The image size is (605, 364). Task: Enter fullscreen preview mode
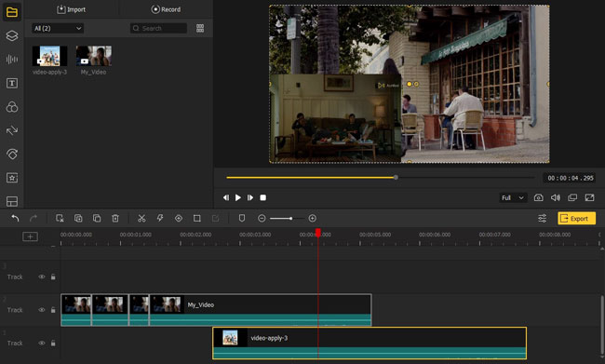pyautogui.click(x=589, y=197)
